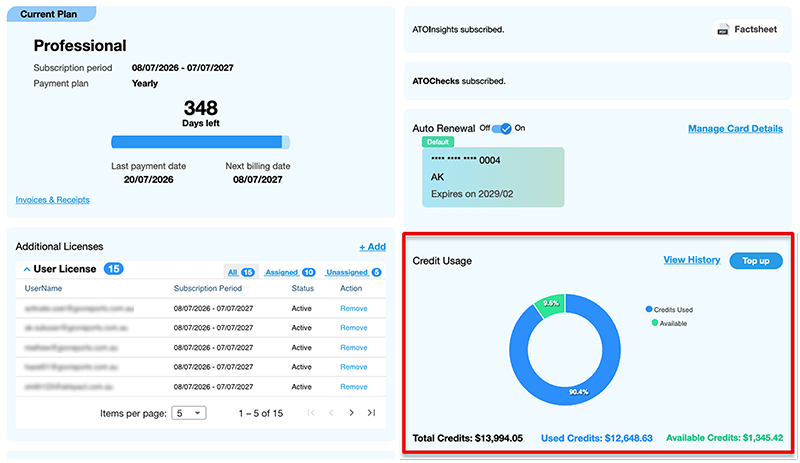This screenshot has height=463, width=800.
Task: Go to next page of user licenses
Action: pos(351,413)
